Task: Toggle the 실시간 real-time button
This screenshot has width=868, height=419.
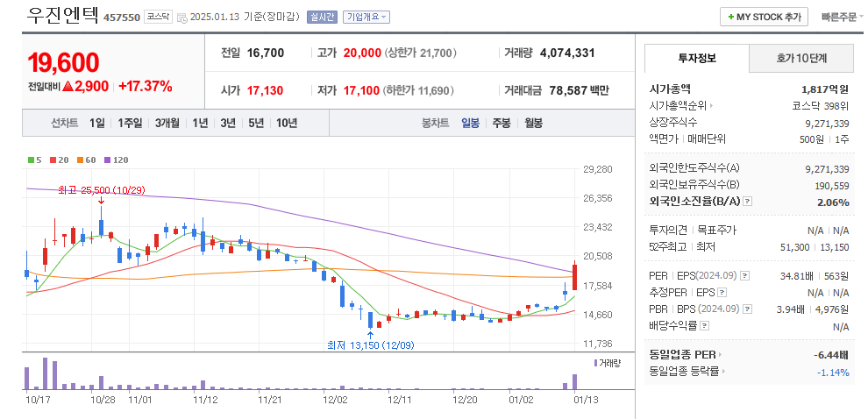Action: click(x=322, y=17)
